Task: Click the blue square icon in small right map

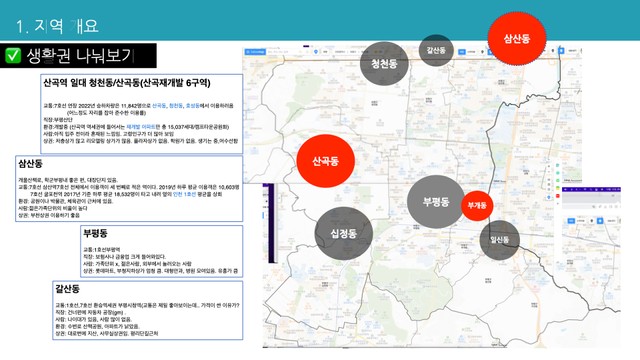Action: click(x=600, y=221)
